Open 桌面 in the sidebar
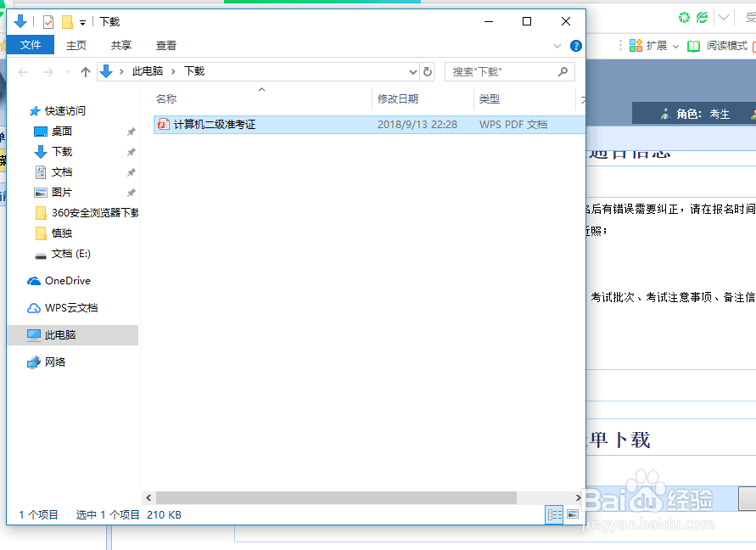 62,132
